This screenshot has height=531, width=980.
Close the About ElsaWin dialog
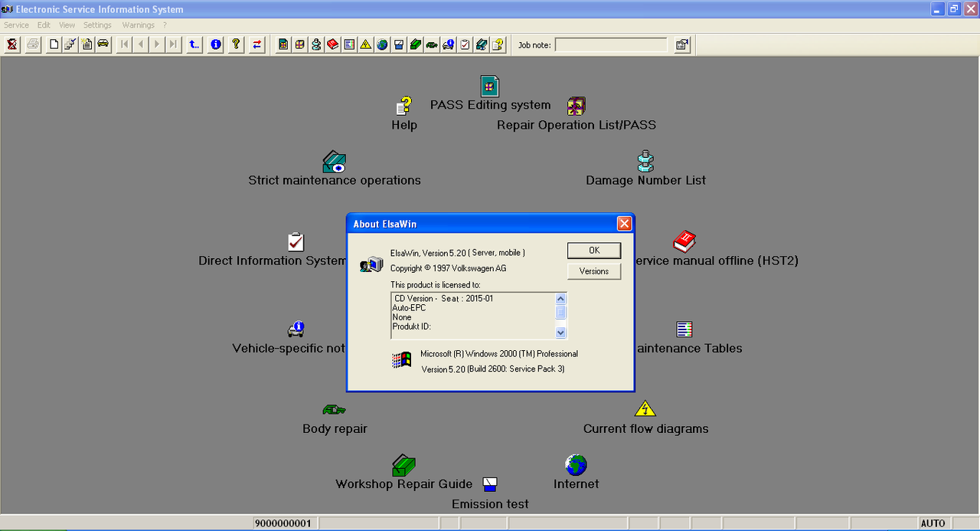click(624, 224)
